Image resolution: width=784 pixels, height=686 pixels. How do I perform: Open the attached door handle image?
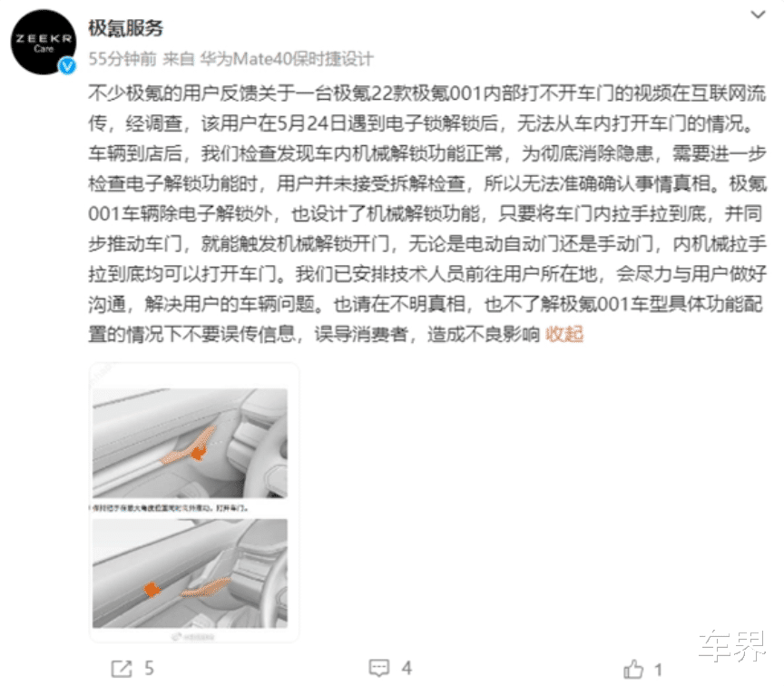[194, 503]
